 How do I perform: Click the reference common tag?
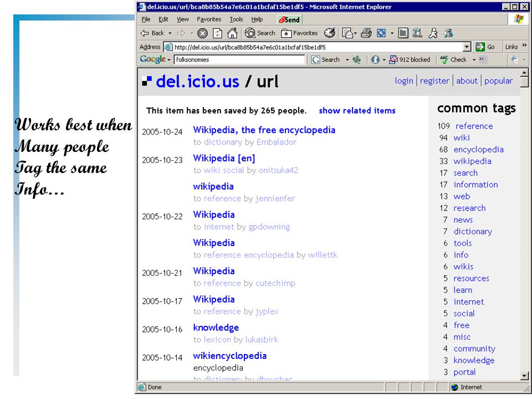tap(474, 126)
